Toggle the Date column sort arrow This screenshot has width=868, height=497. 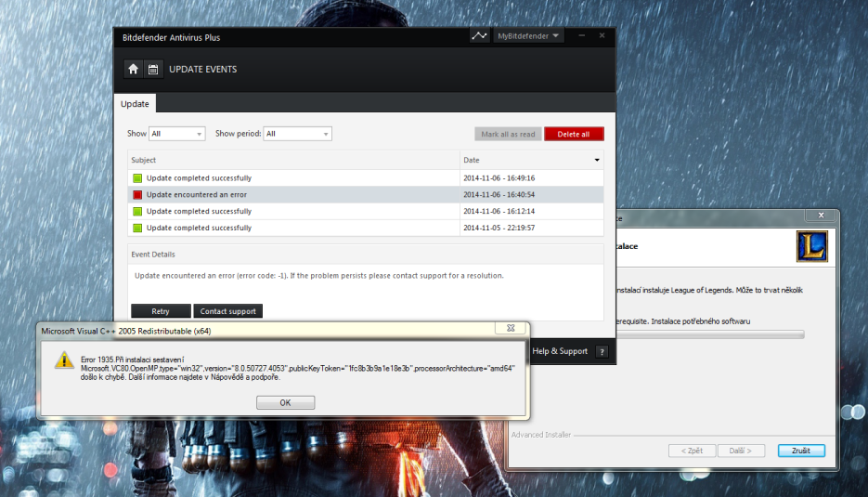click(x=597, y=160)
